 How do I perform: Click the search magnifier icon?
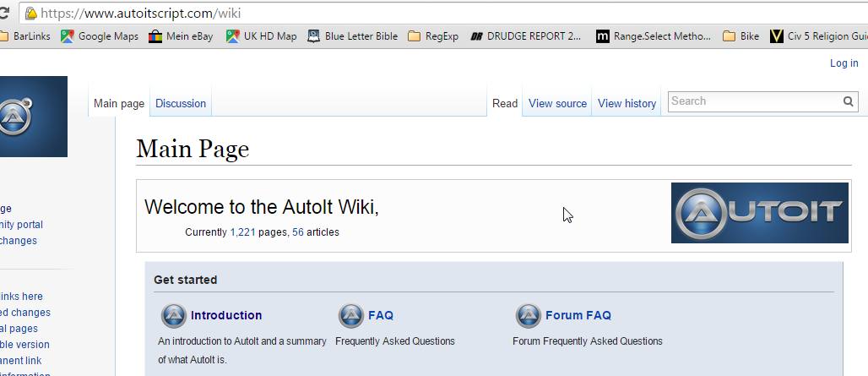click(x=848, y=101)
